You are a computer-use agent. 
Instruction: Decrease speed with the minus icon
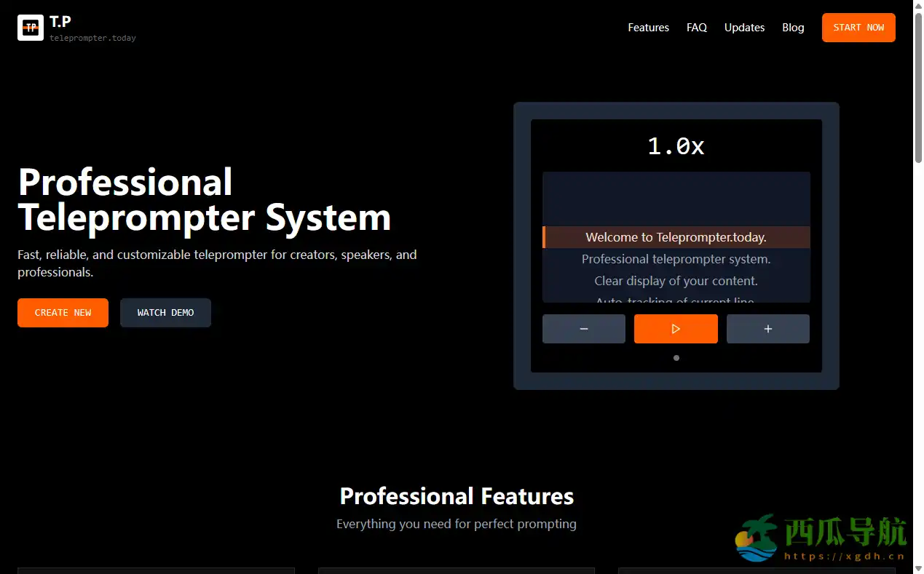(583, 329)
